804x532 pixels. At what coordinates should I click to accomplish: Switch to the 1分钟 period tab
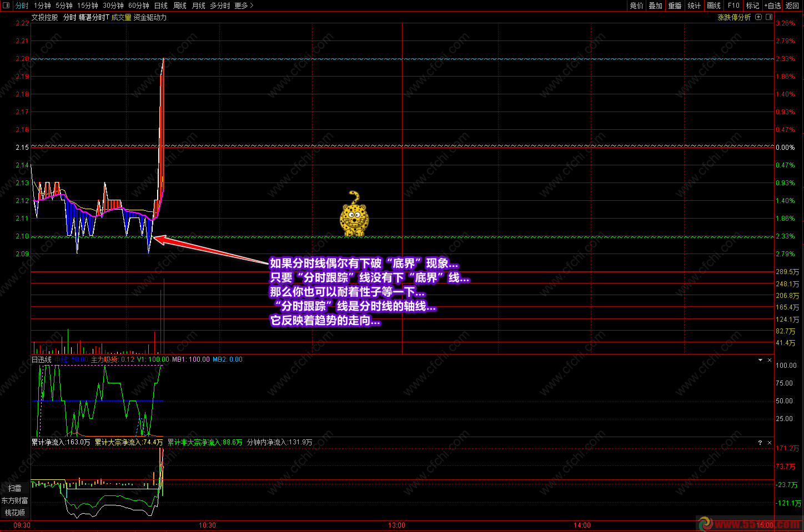42,6
